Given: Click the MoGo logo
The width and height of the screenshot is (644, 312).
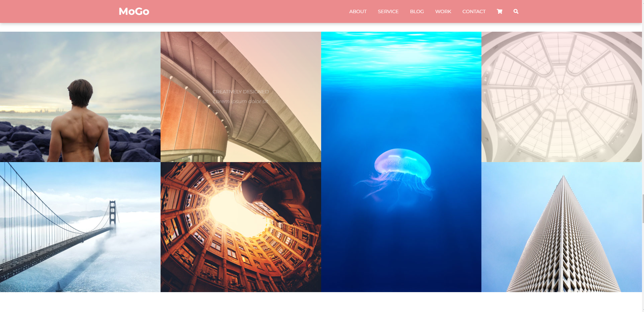Looking at the screenshot, I should tap(134, 11).
